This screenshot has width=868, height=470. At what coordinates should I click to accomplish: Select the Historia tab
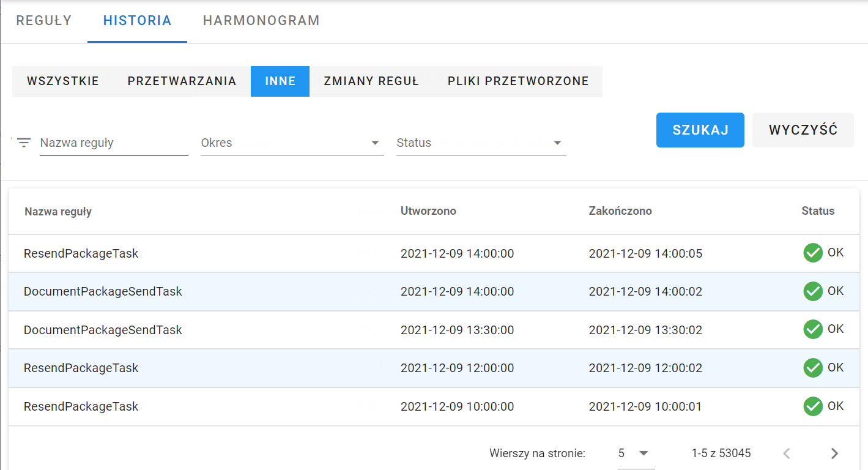(137, 21)
